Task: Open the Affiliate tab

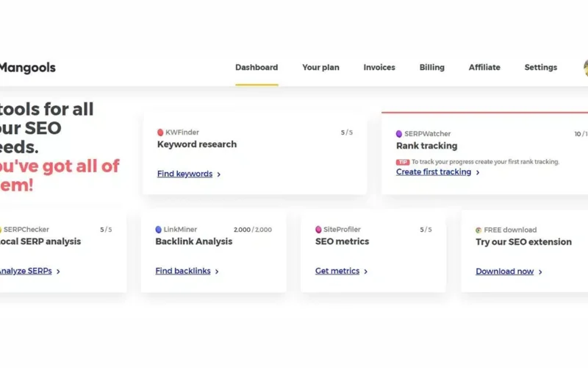Action: [484, 68]
